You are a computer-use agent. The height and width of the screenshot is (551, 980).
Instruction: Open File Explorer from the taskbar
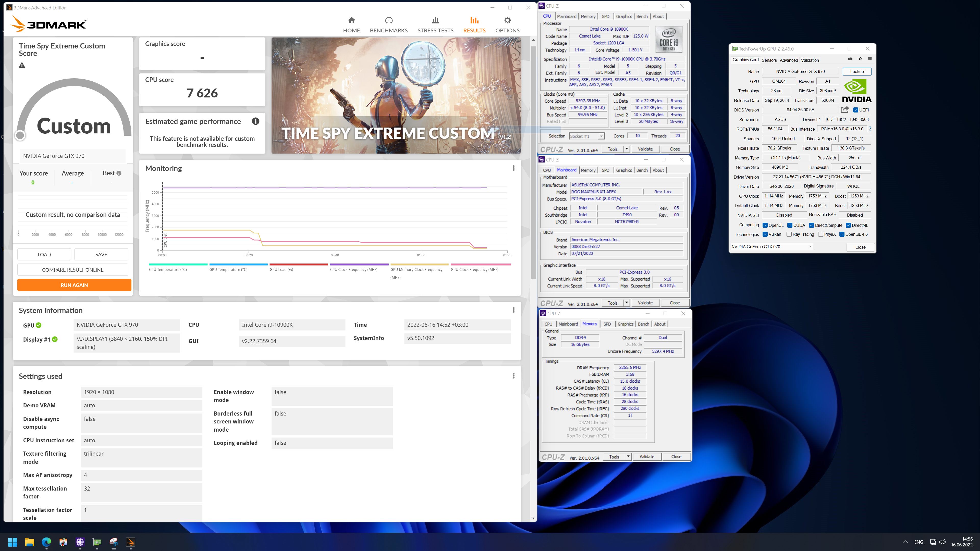(29, 542)
